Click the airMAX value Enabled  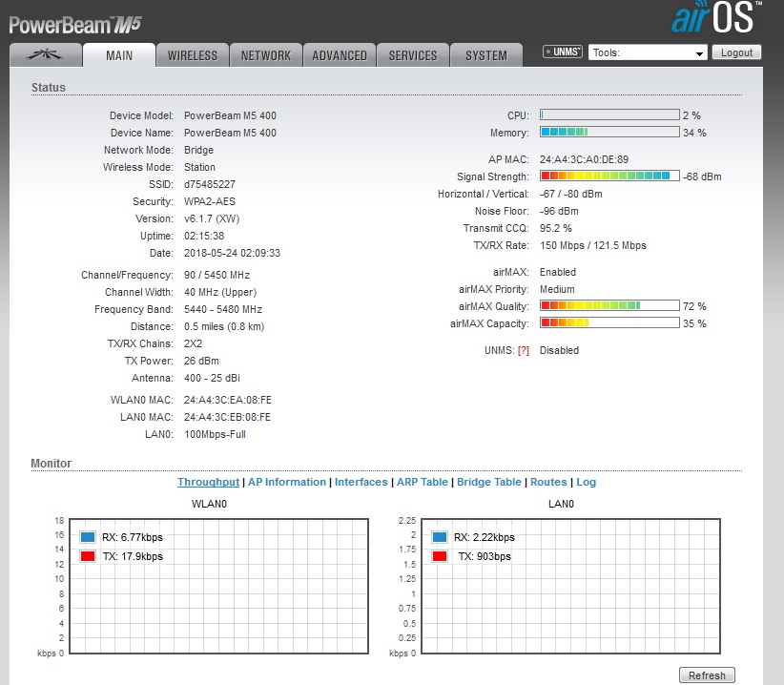(x=558, y=272)
